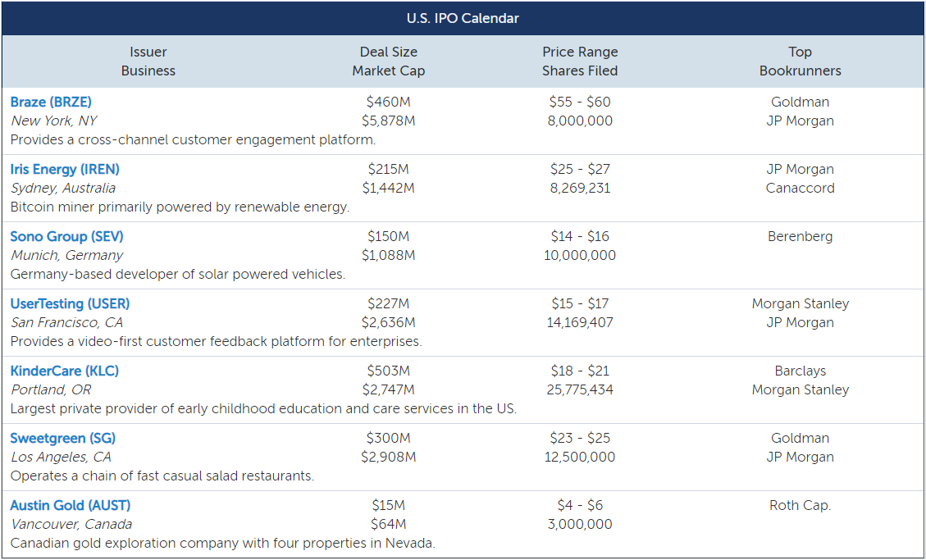Open the Sweetgreen (SG) link
Image resolution: width=926 pixels, height=560 pixels.
click(63, 439)
